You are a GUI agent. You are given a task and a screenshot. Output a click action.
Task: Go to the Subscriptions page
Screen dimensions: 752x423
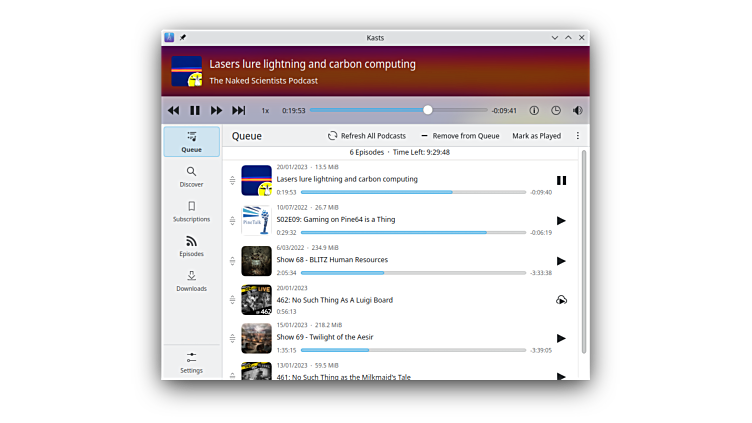tap(191, 211)
